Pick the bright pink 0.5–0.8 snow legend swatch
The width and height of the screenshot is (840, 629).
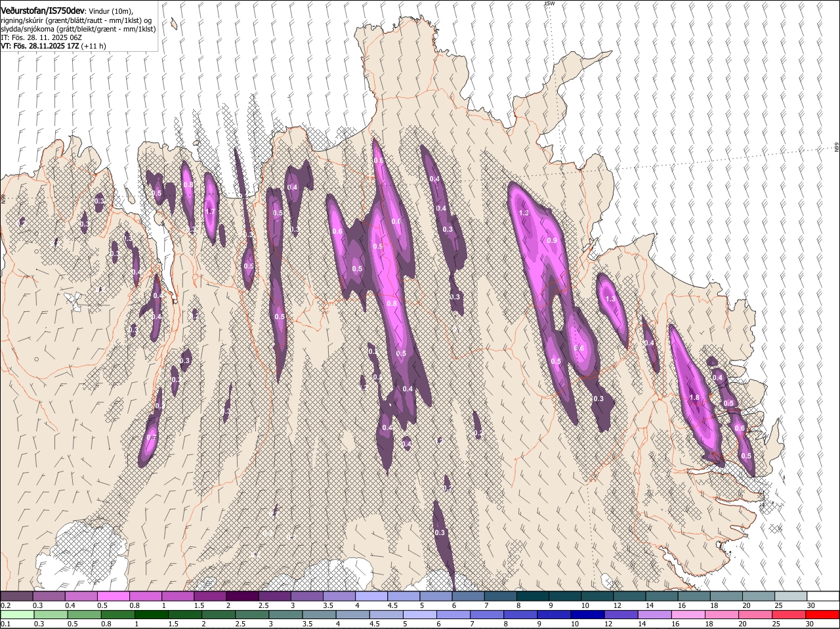pyautogui.click(x=113, y=596)
